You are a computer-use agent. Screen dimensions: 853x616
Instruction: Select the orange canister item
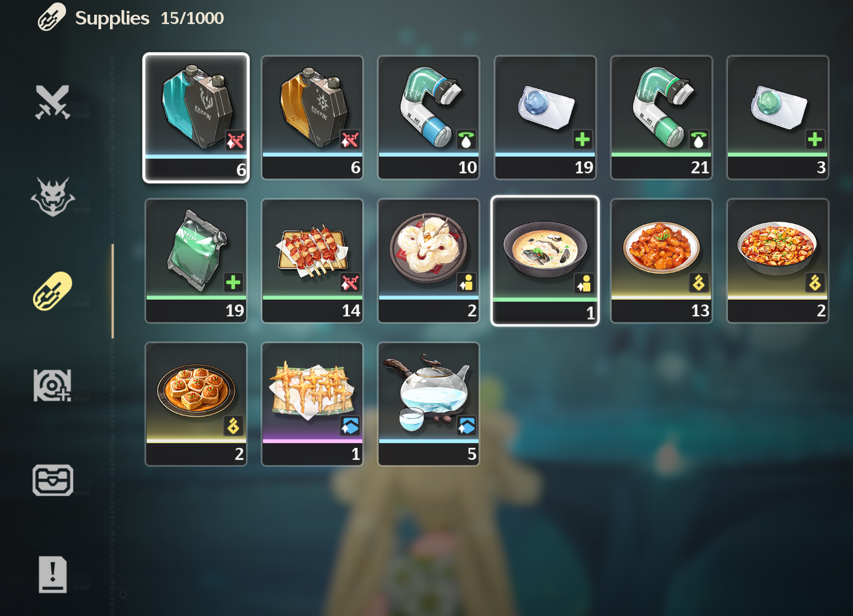tap(312, 118)
